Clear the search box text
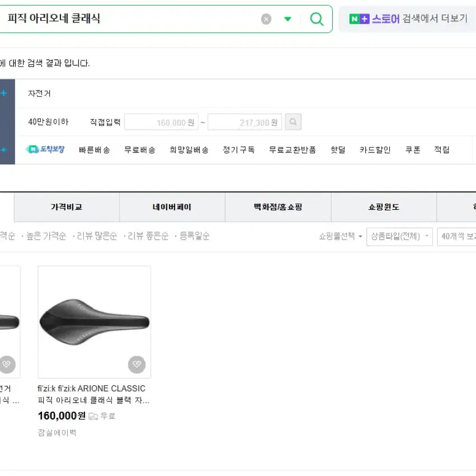Viewport: 476px width, 476px height. pos(266,19)
